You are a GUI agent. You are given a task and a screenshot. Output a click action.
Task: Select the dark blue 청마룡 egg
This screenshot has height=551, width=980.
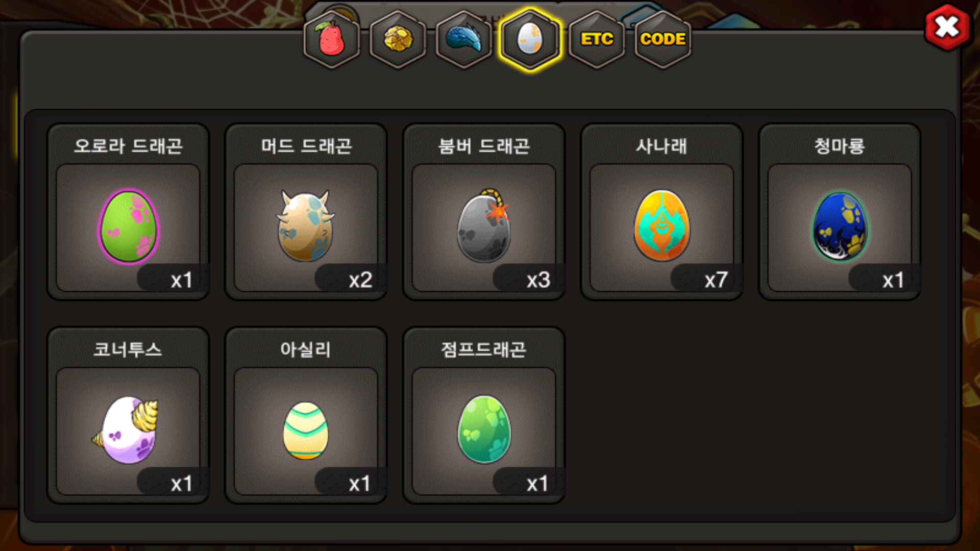[x=840, y=227]
